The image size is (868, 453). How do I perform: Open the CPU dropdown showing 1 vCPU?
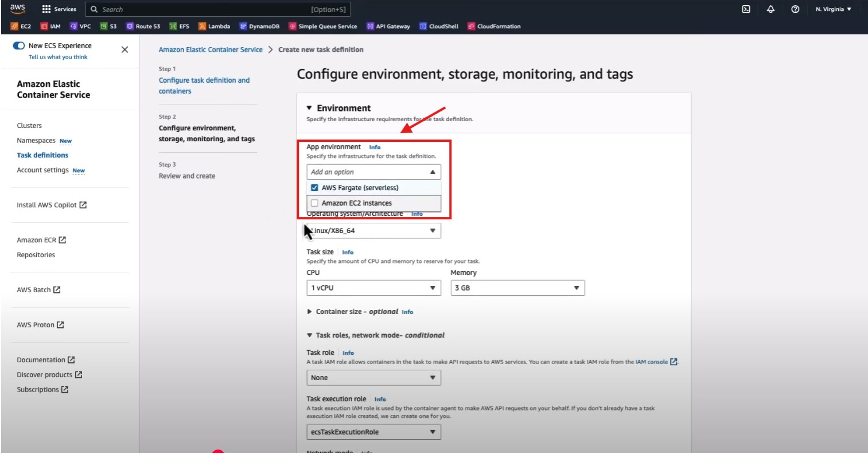click(x=373, y=288)
